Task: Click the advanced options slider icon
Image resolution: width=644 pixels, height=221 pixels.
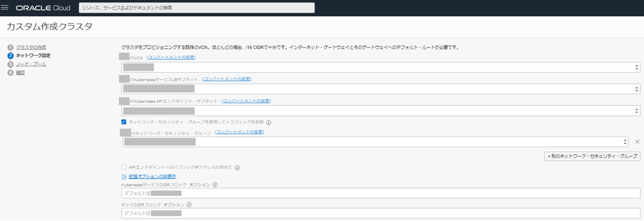Action: tap(125, 177)
